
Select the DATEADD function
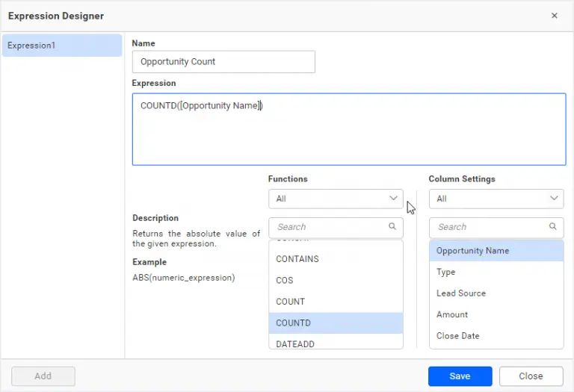pos(296,343)
